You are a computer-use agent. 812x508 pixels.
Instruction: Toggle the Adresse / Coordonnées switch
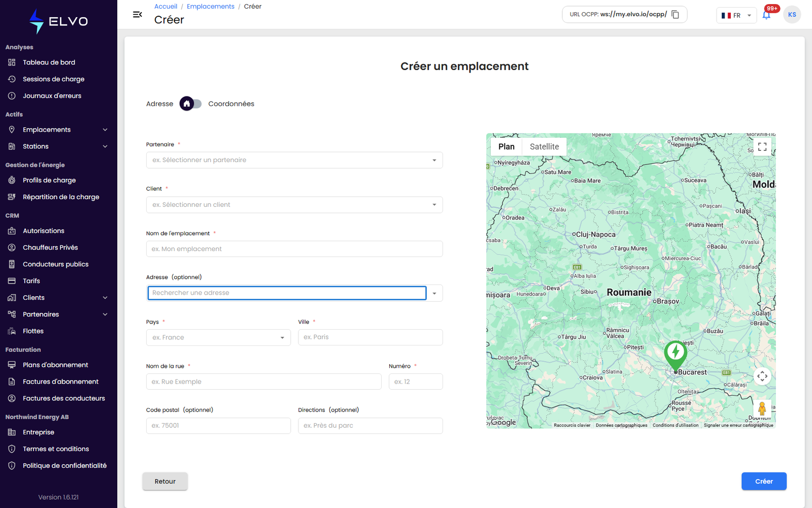click(190, 104)
